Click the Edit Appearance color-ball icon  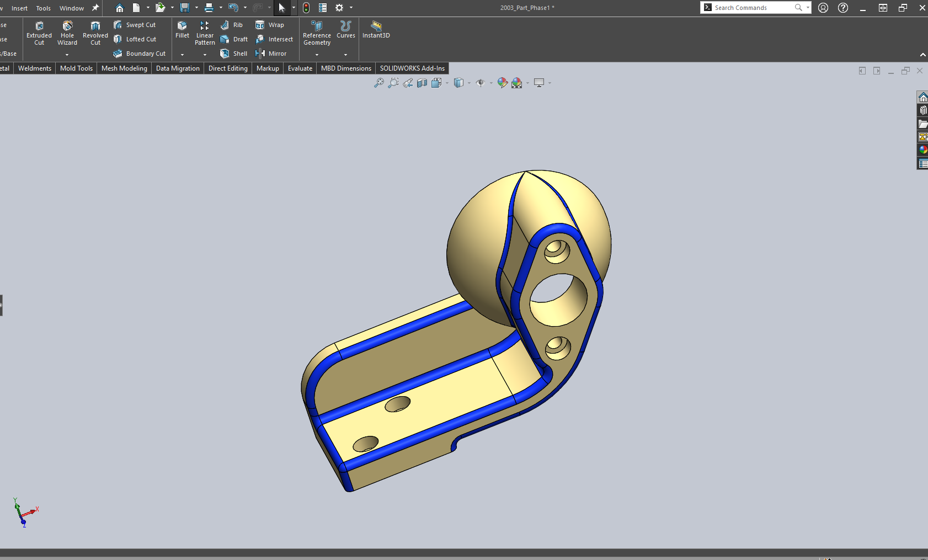pyautogui.click(x=502, y=83)
